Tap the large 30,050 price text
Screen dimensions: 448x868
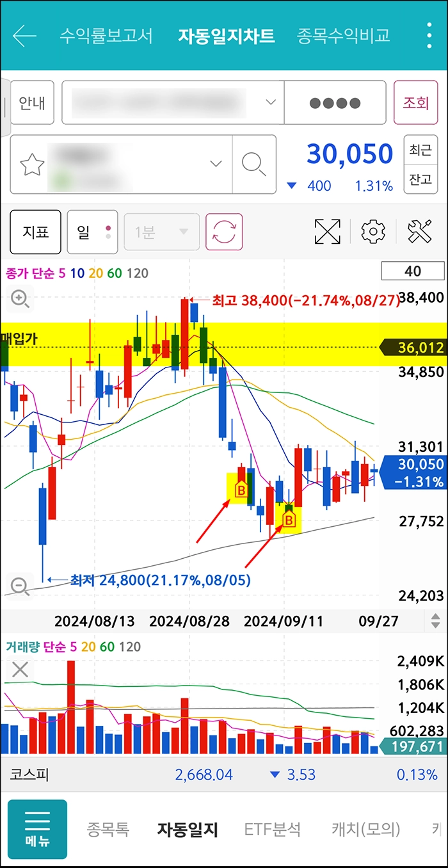[x=350, y=154]
